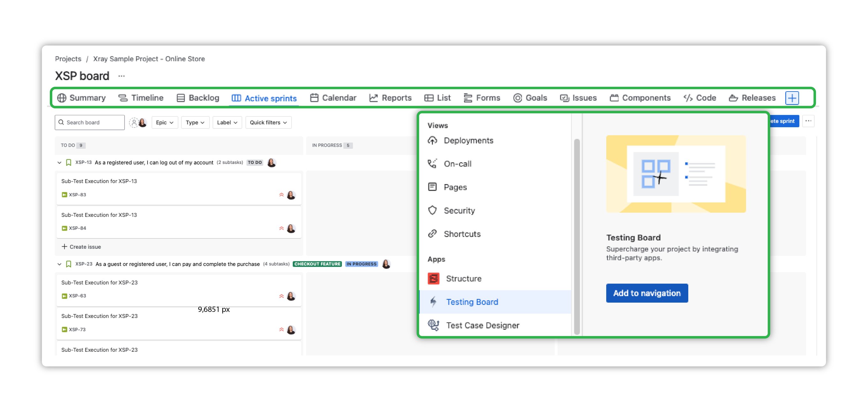The height and width of the screenshot is (412, 868).
Task: Select the On-call phone icon
Action: [432, 164]
